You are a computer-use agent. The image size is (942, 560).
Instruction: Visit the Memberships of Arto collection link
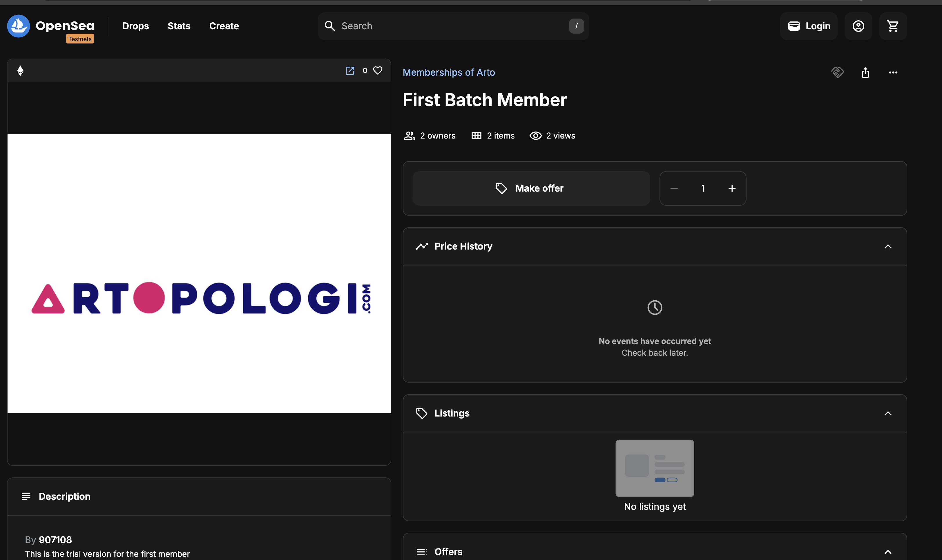click(449, 72)
